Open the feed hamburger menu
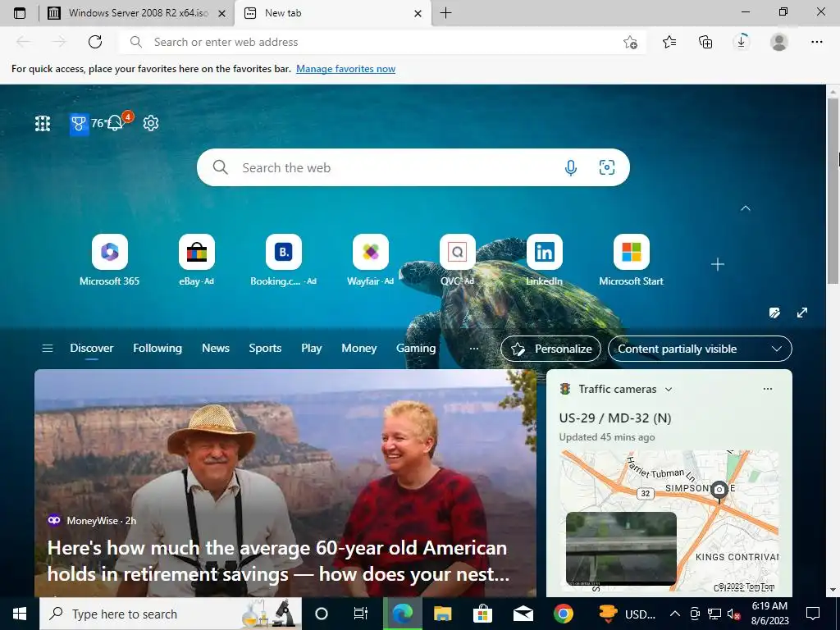Viewport: 840px width, 630px height. 47,348
